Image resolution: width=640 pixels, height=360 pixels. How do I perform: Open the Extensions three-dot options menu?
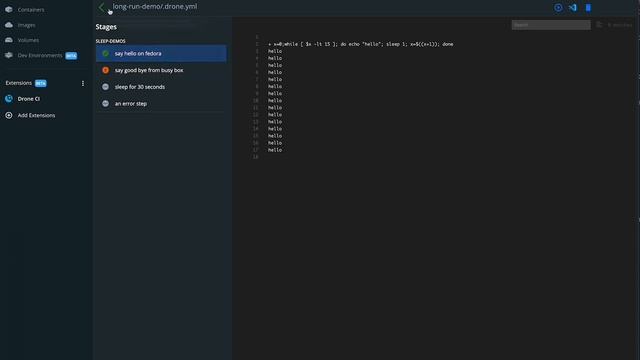click(x=83, y=83)
